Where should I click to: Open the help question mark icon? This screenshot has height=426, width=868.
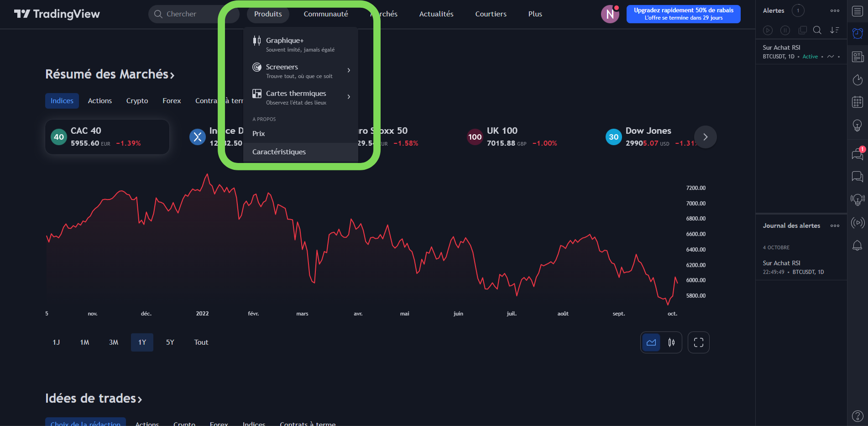click(858, 416)
